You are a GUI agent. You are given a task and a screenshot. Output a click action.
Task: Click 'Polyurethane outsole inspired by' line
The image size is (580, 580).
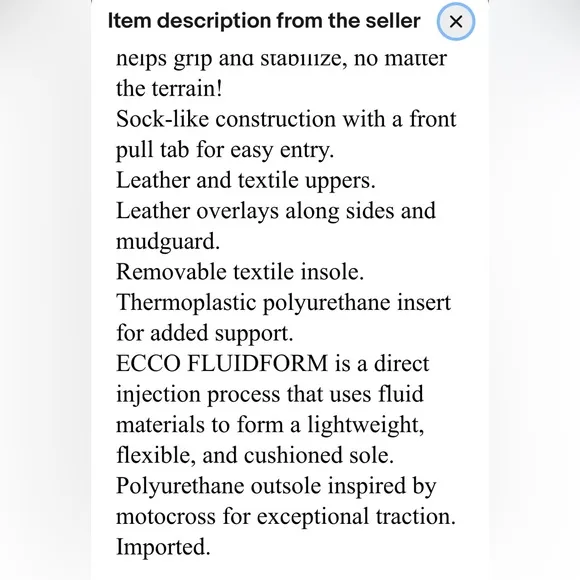point(276,486)
